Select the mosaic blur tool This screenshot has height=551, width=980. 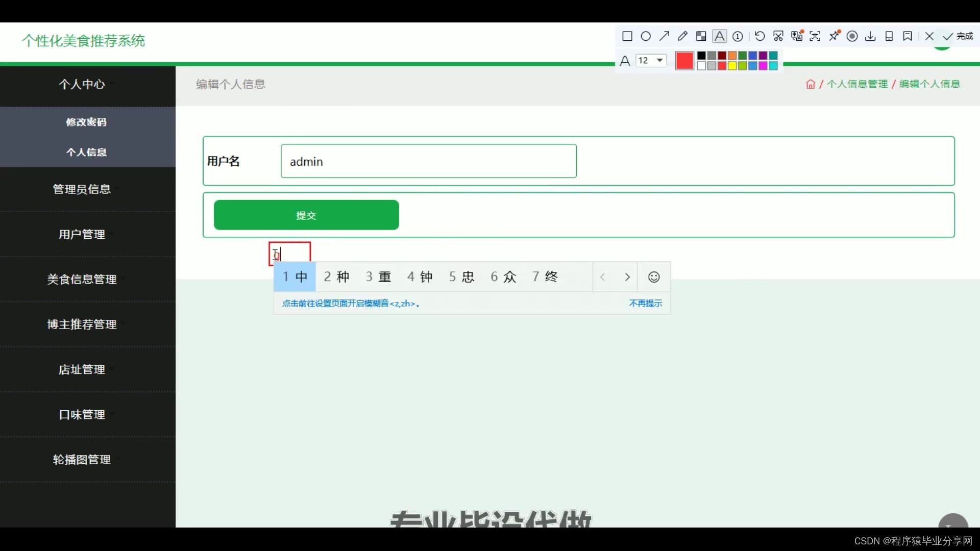point(701,36)
